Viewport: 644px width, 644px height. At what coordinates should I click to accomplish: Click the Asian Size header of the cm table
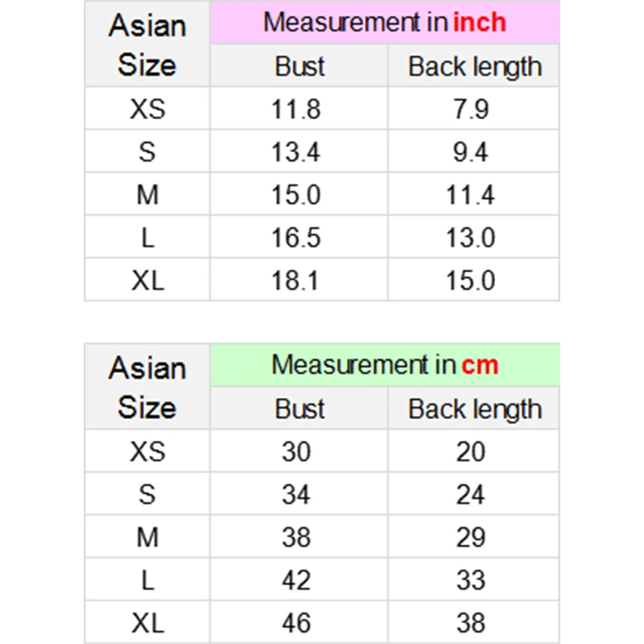[x=147, y=387]
